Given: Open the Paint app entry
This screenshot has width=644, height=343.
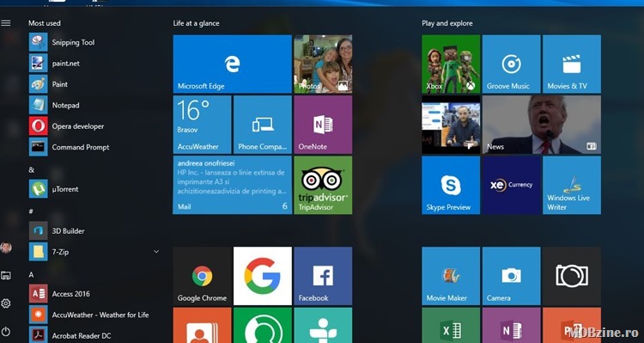Looking at the screenshot, I should coord(94,84).
